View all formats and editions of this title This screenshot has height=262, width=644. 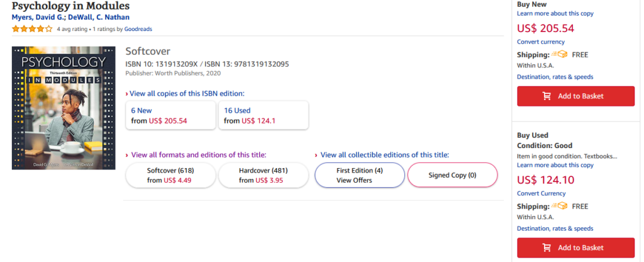[198, 154]
